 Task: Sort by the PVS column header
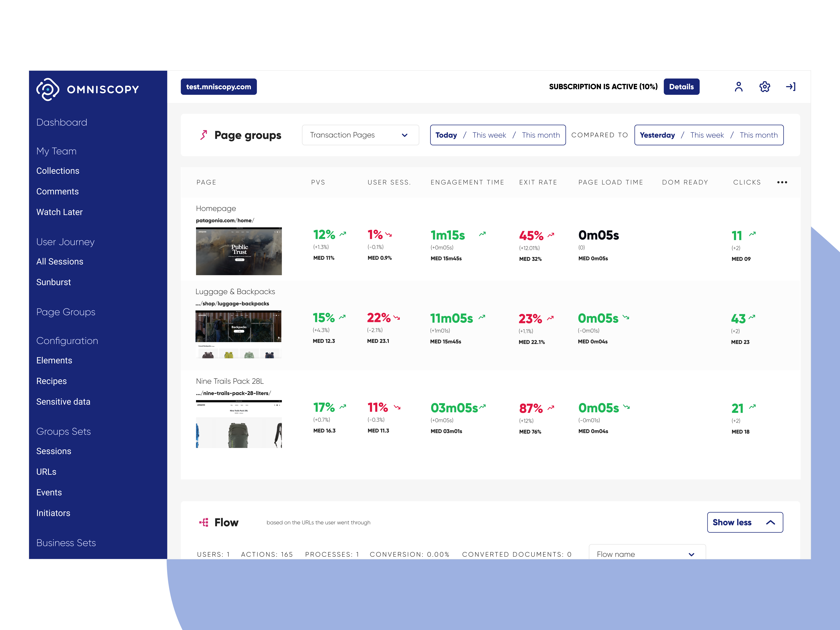(318, 182)
